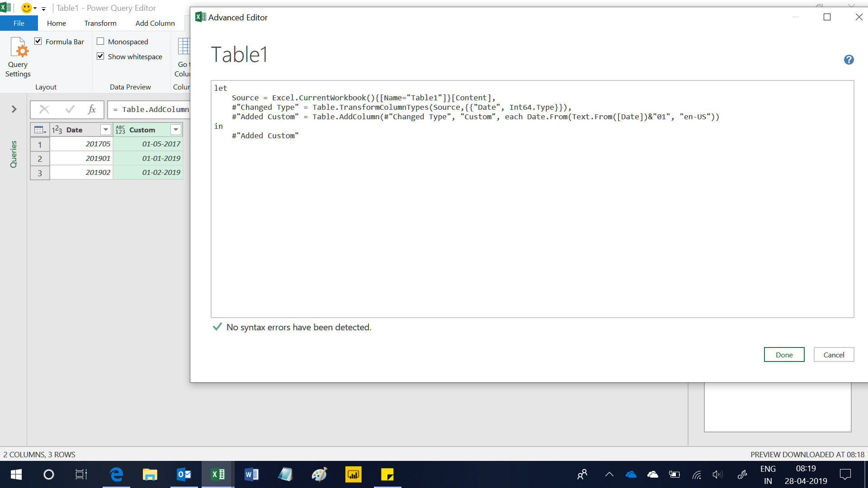Click Done in Advanced Editor
This screenshot has height=488, width=868.
(x=784, y=355)
